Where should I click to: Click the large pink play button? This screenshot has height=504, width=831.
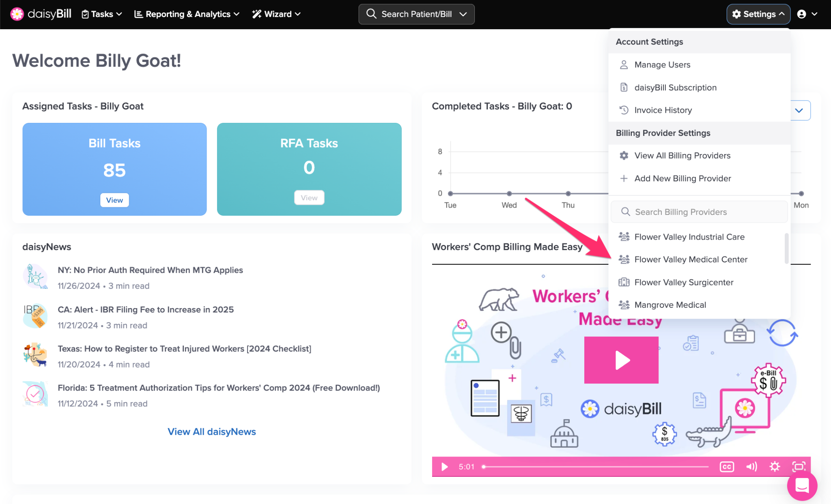[621, 360]
